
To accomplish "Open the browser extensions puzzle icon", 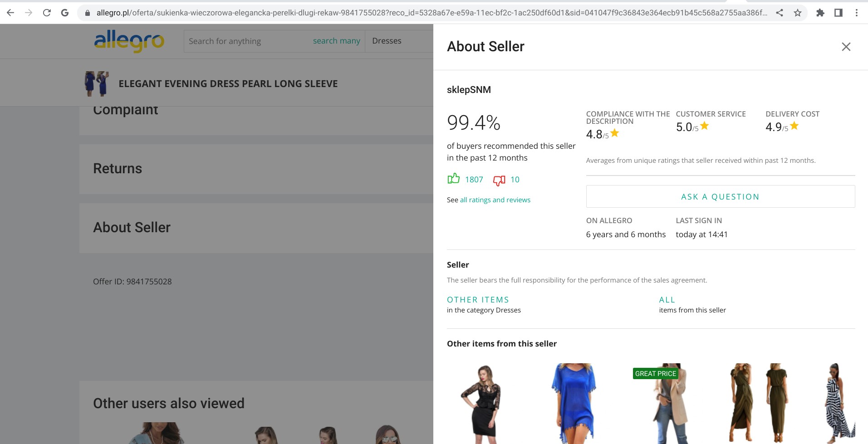I will 820,13.
